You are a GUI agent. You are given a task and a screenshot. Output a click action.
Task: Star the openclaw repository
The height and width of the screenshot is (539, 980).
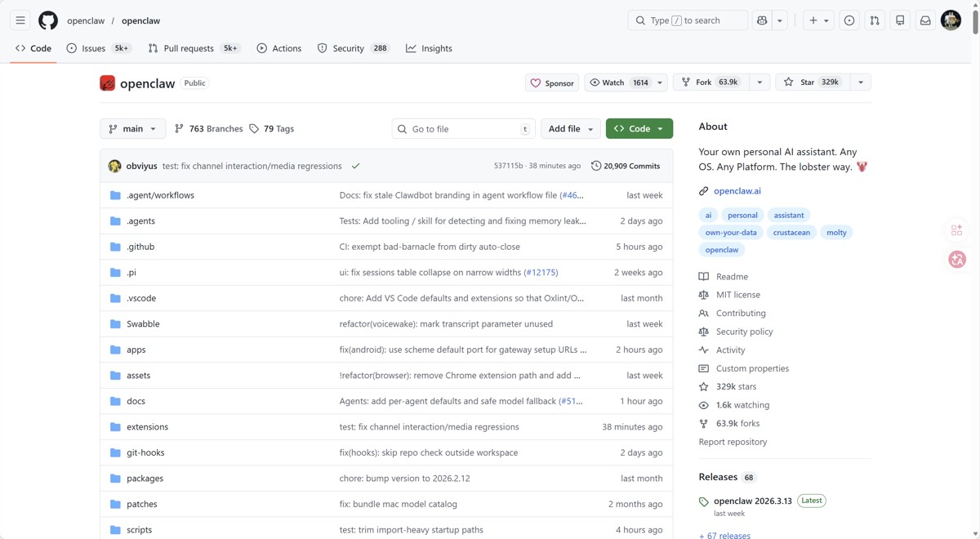pyautogui.click(x=811, y=82)
